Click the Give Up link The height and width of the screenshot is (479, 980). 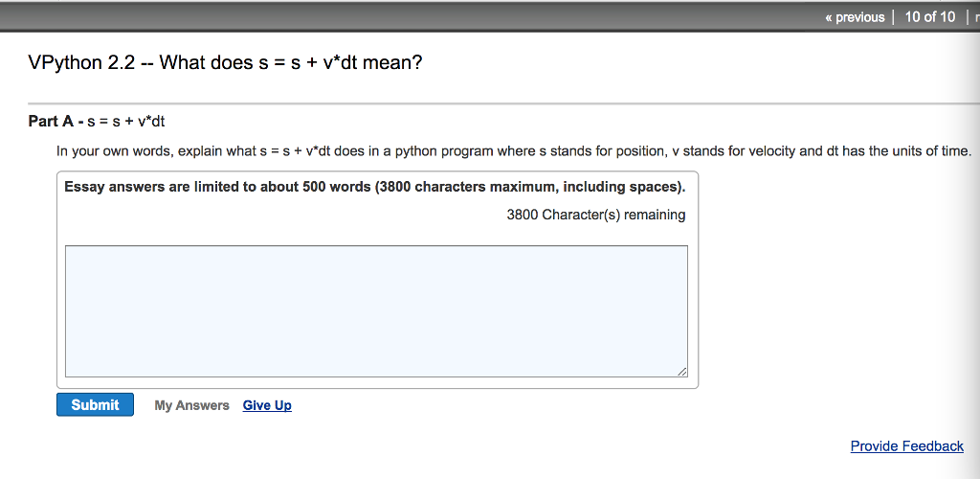coord(267,405)
